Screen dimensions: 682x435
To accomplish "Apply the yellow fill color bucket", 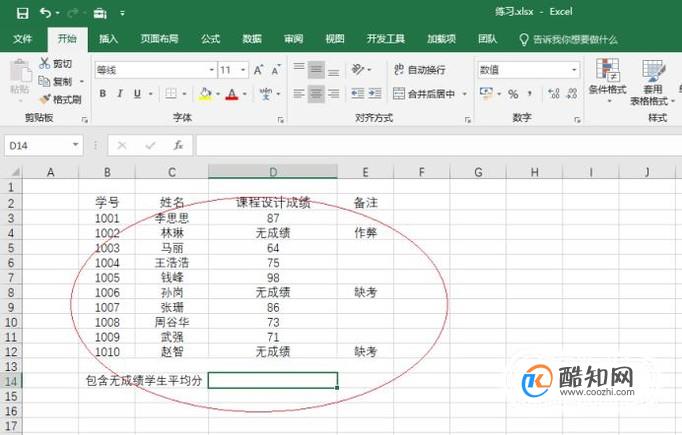I will [205, 94].
